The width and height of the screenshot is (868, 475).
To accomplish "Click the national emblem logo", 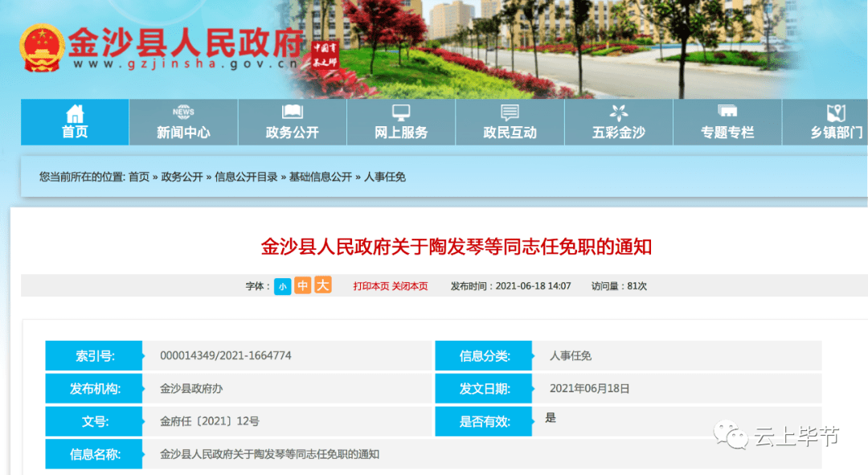I will click(x=41, y=48).
